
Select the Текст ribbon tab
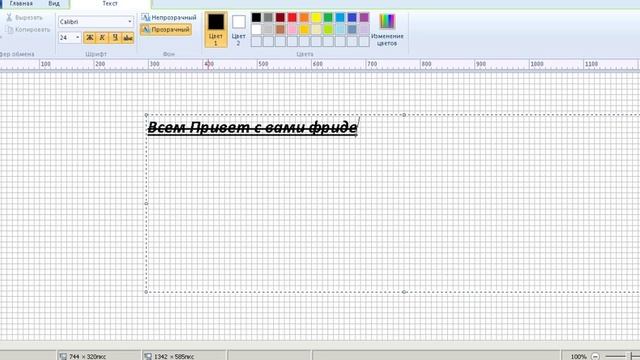[x=110, y=4]
